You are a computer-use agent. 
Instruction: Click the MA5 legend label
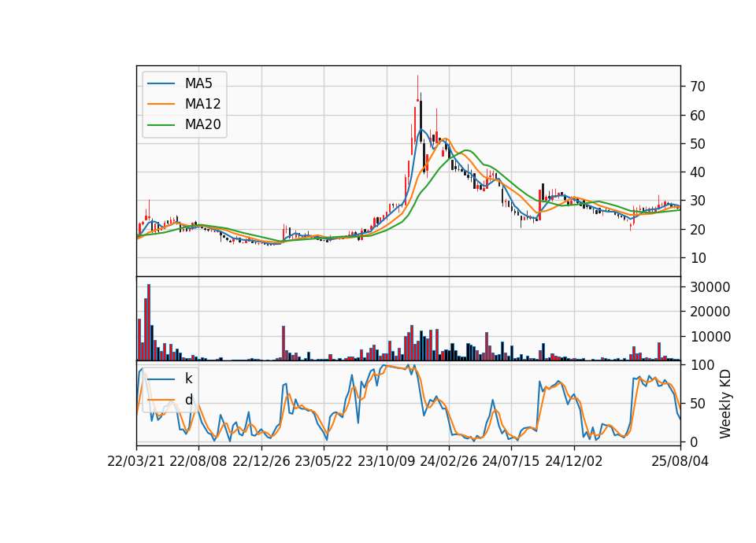198,83
